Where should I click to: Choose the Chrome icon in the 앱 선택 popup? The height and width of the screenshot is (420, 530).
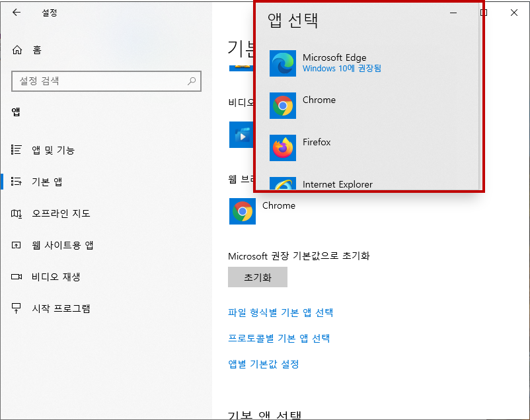(x=283, y=106)
